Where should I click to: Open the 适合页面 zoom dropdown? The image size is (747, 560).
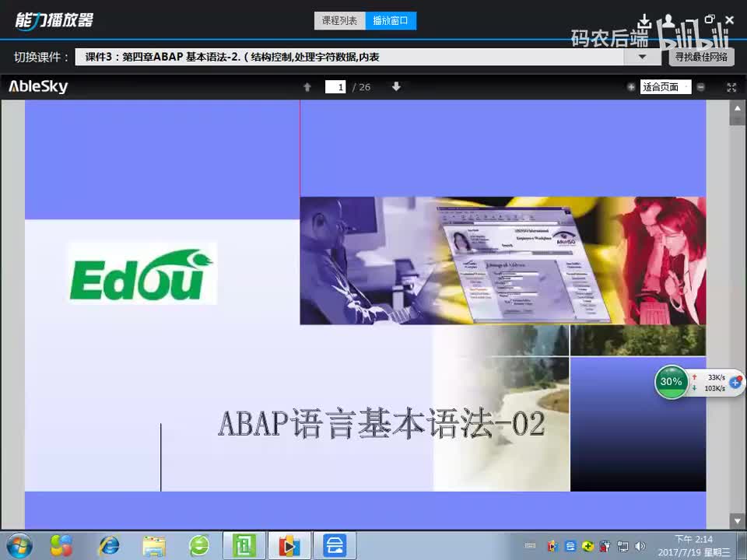coord(665,87)
